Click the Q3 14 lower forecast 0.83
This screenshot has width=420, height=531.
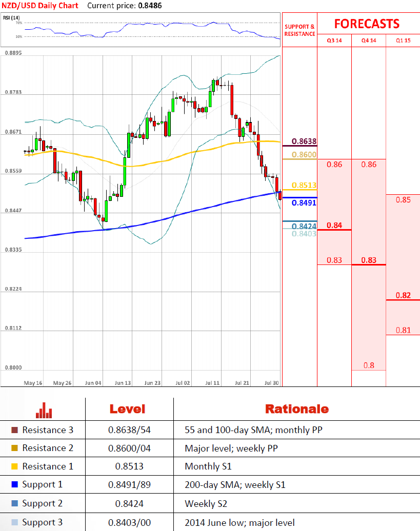(x=334, y=260)
